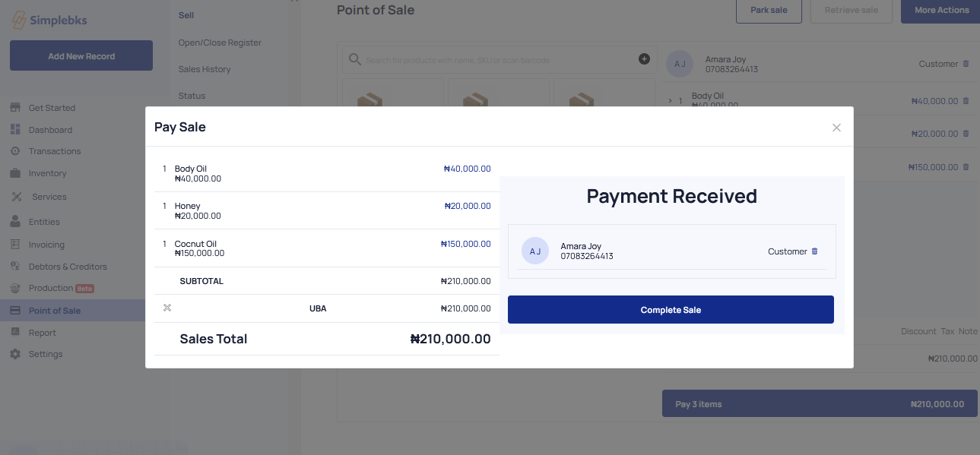This screenshot has height=455, width=980.
Task: Remove customer via the trash icon in the header
Action: click(966, 64)
